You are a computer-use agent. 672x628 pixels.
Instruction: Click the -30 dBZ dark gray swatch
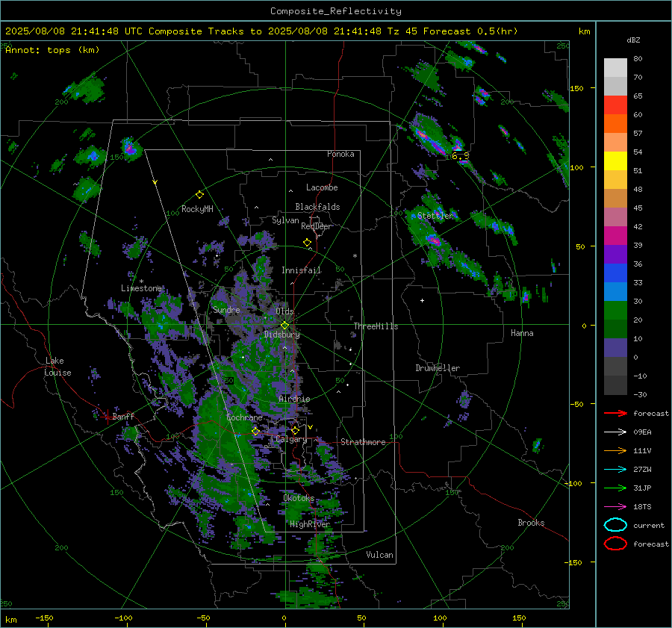[615, 385]
